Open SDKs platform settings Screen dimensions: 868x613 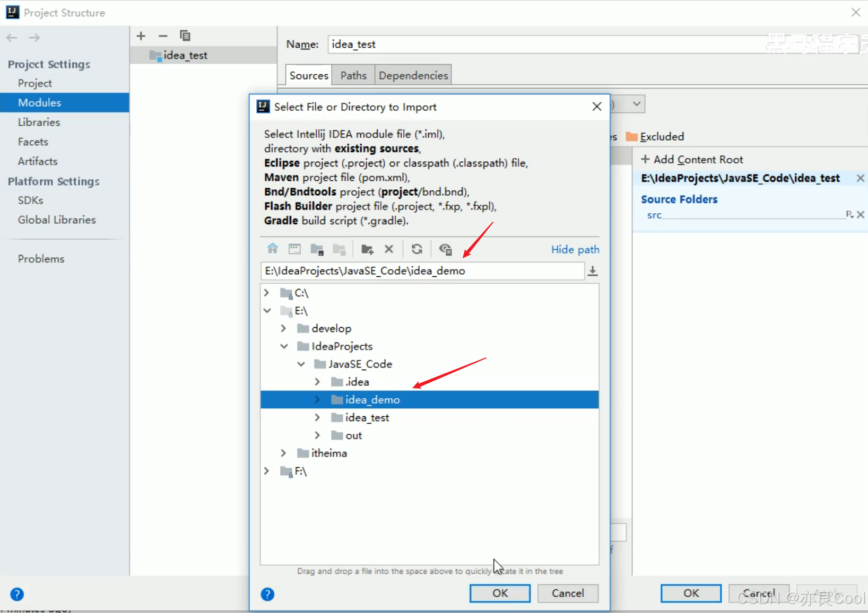[30, 200]
